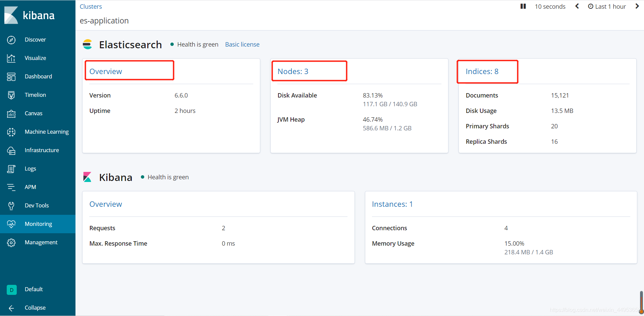Screen dimensions: 644x316
Task: Click the Primary Shards value 20
Action: (554, 126)
